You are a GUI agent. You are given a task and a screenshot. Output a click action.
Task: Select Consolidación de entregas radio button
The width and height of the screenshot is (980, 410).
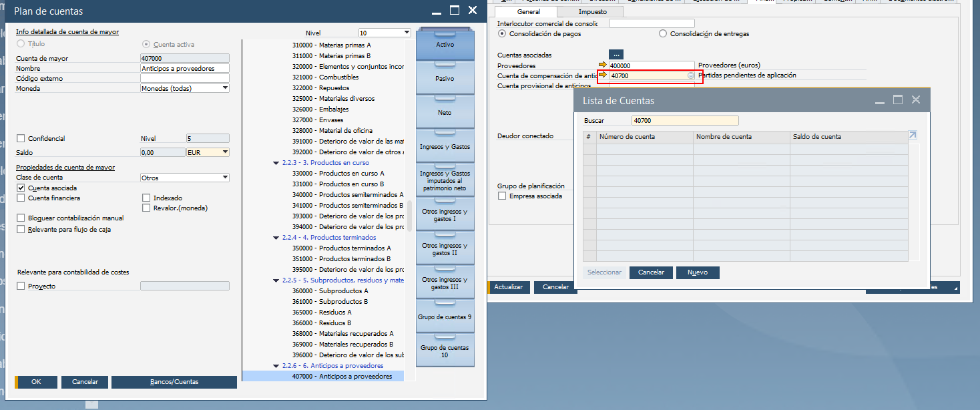point(663,33)
